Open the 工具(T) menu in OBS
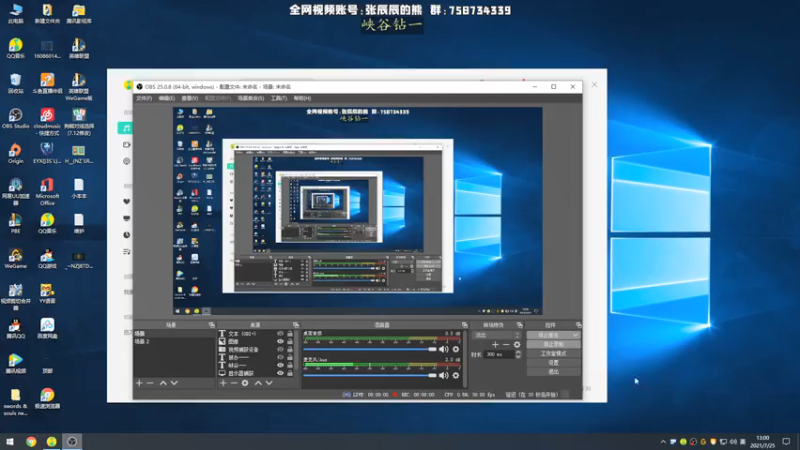800x450 pixels. [x=279, y=98]
